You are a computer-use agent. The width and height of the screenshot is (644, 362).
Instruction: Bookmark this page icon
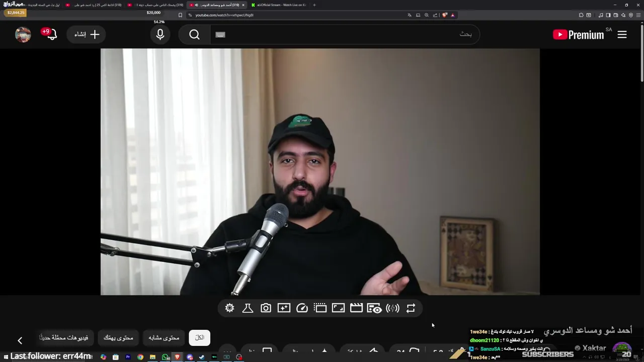[180, 15]
